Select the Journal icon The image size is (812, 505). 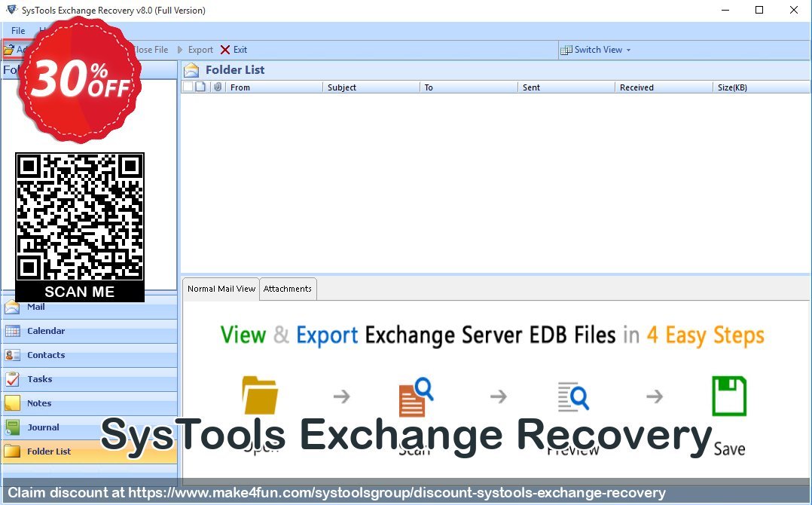tap(12, 427)
